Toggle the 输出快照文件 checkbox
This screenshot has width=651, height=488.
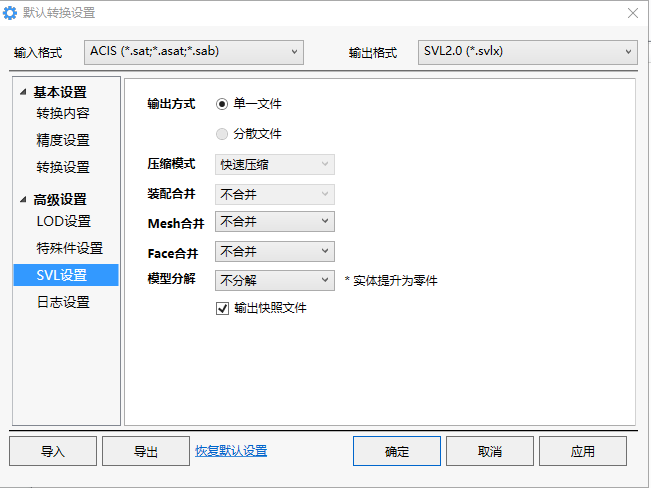pyautogui.click(x=223, y=309)
